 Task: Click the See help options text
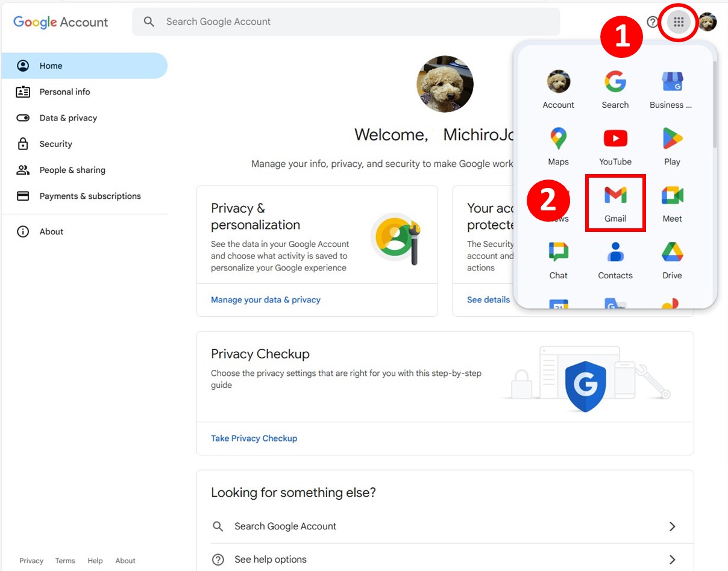tap(271, 560)
